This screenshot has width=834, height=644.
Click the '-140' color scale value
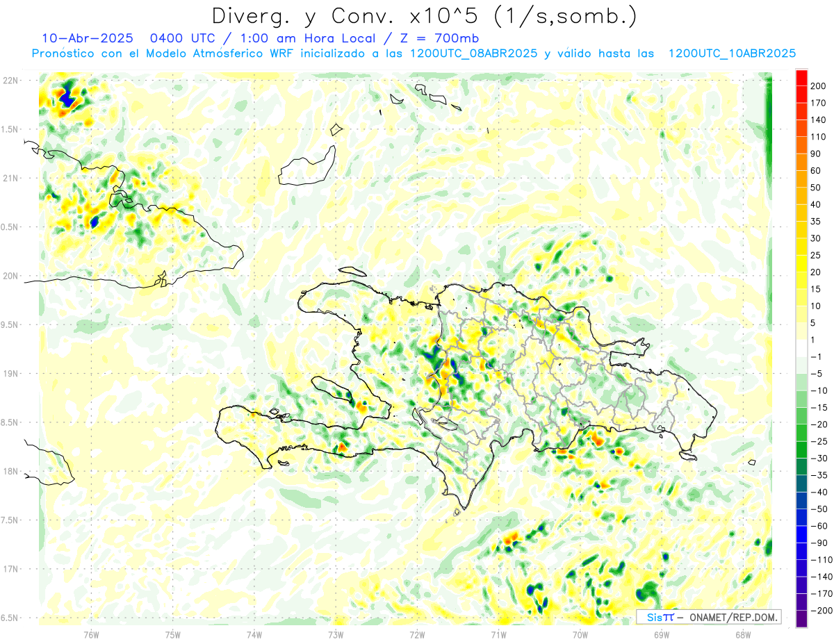pyautogui.click(x=820, y=577)
